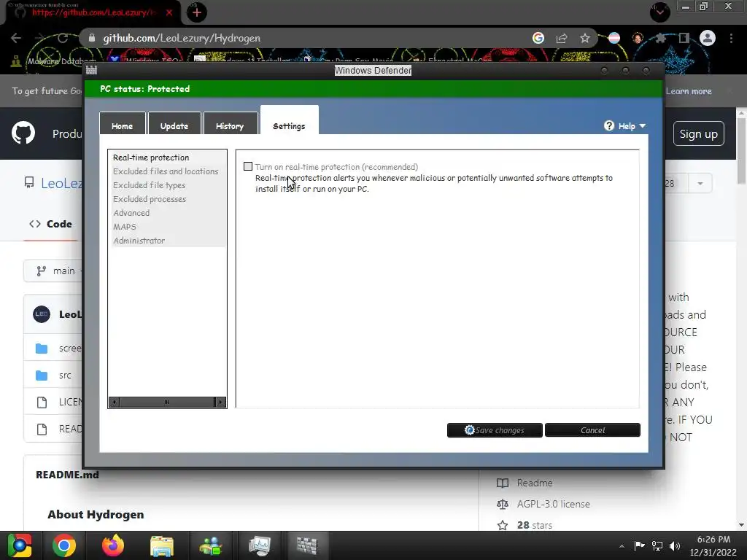Viewport: 747px width, 560px height.
Task: Open the MAPS settings category
Action: coord(125,227)
